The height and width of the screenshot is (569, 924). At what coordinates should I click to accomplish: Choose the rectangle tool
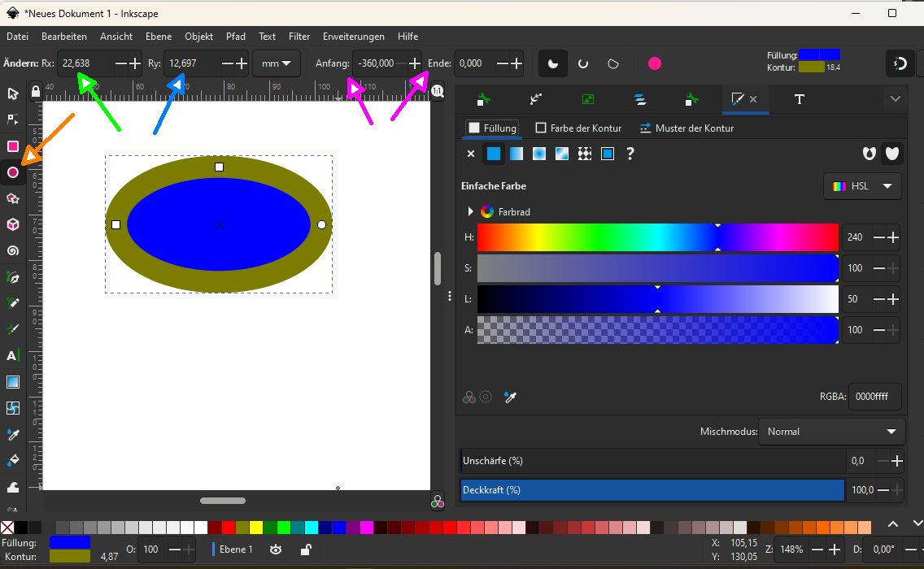(12, 146)
